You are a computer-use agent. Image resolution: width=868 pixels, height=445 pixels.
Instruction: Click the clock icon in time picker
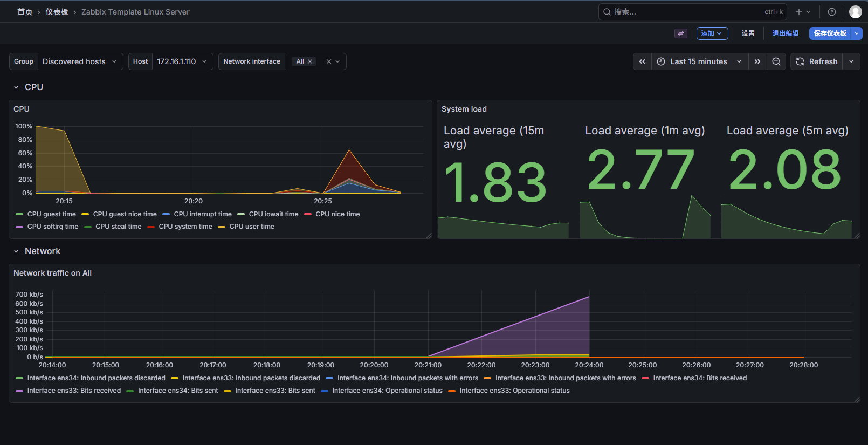click(x=661, y=61)
